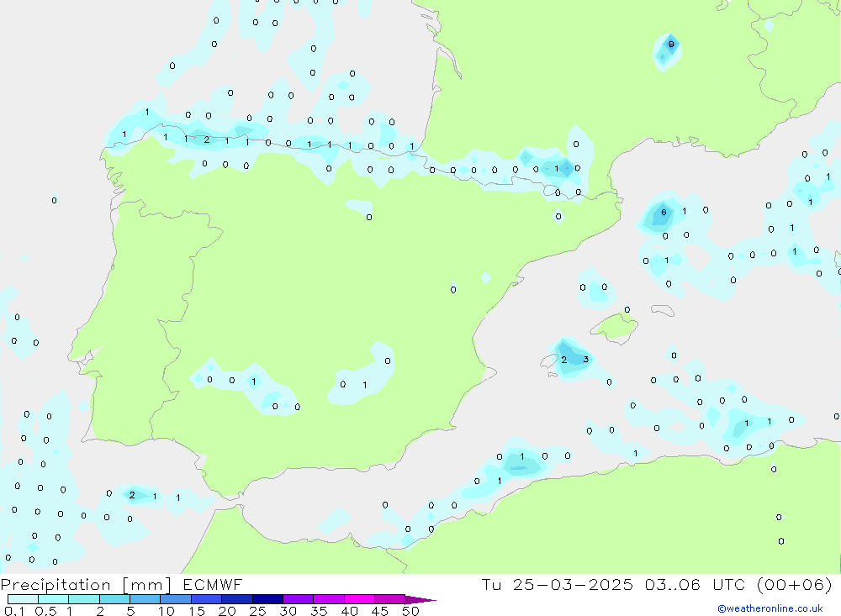Click the 'Precipitation' title word
This screenshot has width=841, height=616.
click(x=56, y=585)
